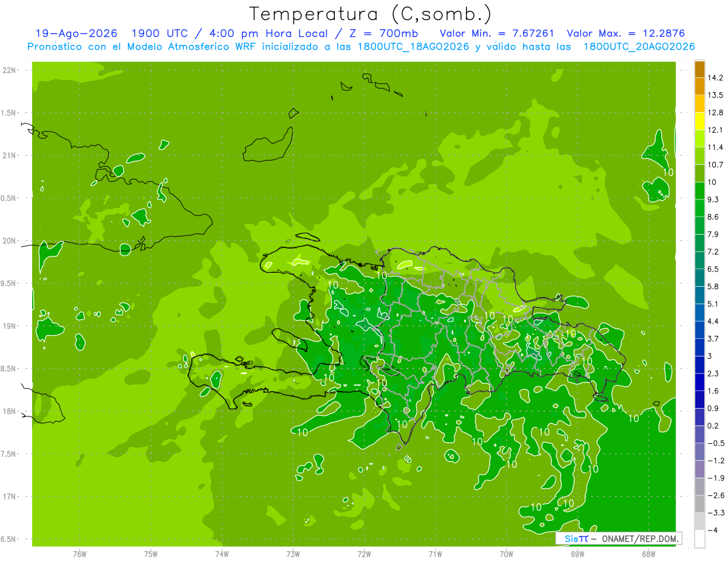Pick the teal swatch between 5.8 and 6.5
Screen dimensions: 728x562
point(699,278)
